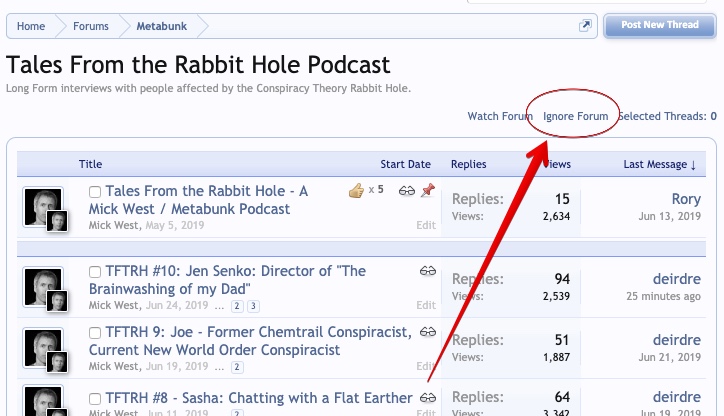Click the quick navigation icon in breadcrumb bar
Screen dimensions: 724x416
585,26
